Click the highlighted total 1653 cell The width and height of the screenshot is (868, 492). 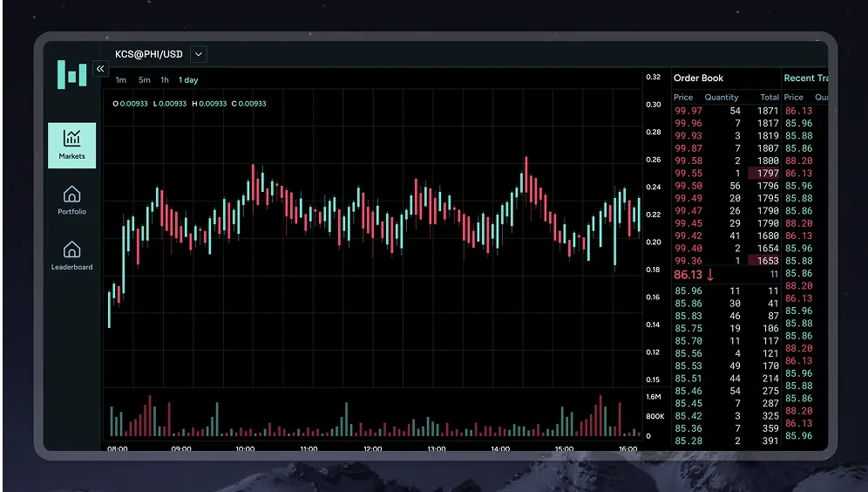(x=764, y=261)
